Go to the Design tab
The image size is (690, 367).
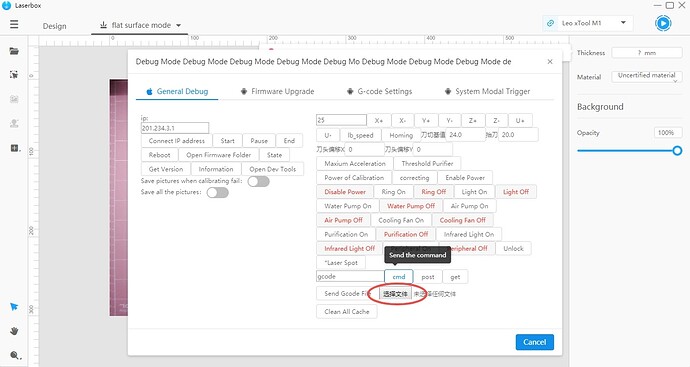(x=55, y=26)
